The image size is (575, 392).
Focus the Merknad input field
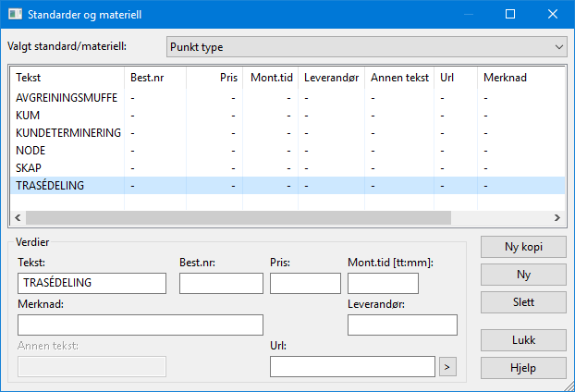(141, 325)
